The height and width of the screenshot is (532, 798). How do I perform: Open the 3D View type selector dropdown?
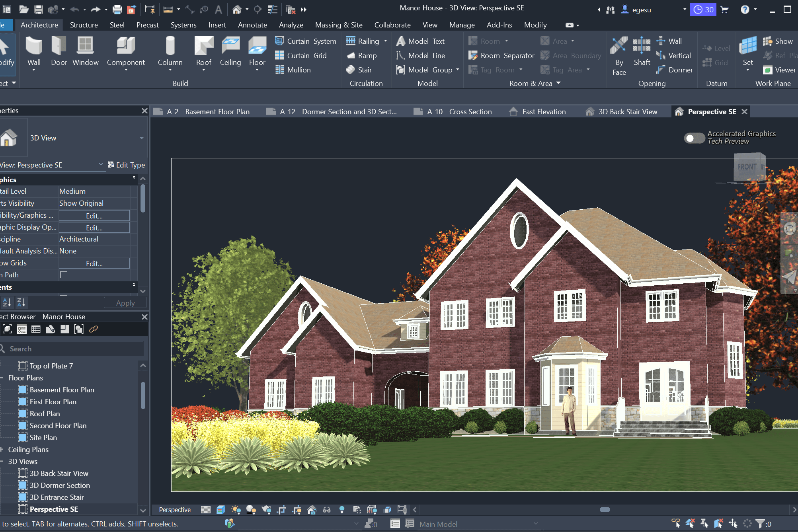tap(142, 138)
